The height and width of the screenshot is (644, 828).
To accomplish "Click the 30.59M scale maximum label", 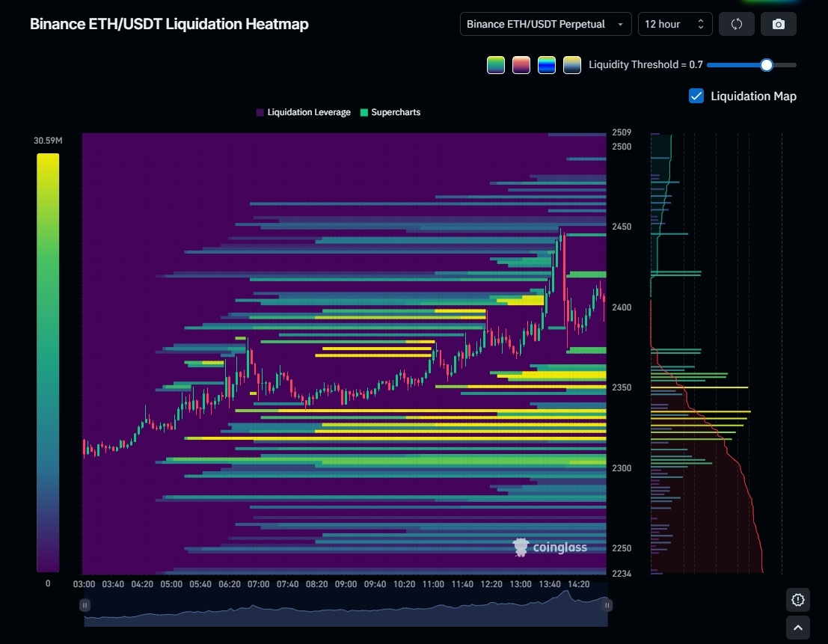I will [48, 141].
